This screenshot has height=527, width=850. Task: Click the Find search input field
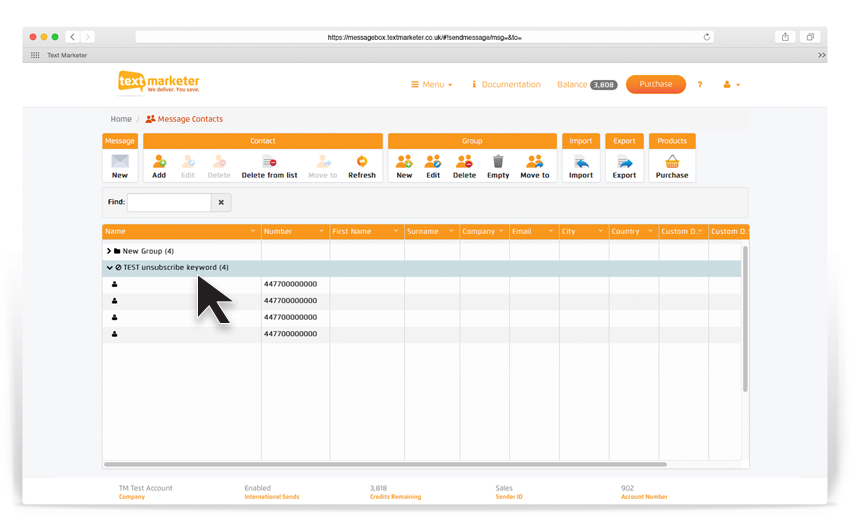click(x=169, y=202)
